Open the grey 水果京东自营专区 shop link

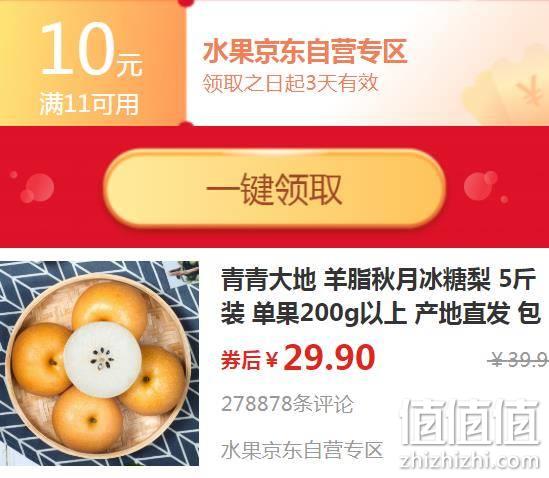(x=302, y=450)
